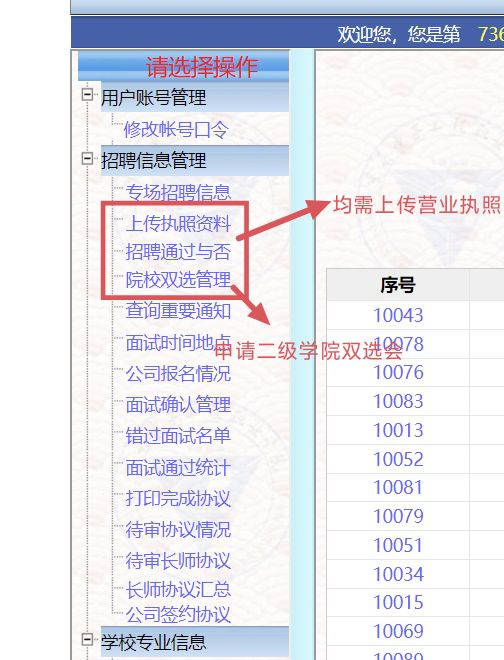Go to 院校双选管理
This screenshot has height=660, width=504.
[178, 280]
